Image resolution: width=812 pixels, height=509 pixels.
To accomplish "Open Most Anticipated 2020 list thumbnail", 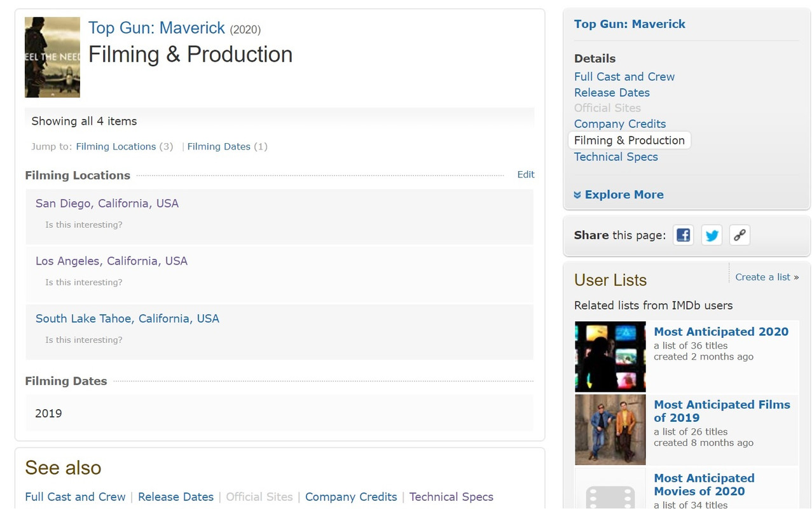I will pos(610,356).
